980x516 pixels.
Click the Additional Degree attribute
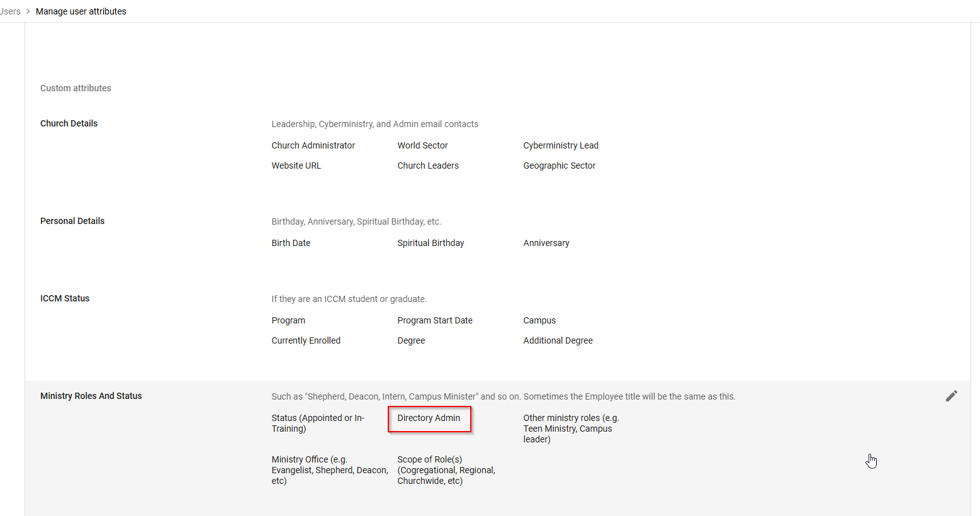(x=558, y=340)
